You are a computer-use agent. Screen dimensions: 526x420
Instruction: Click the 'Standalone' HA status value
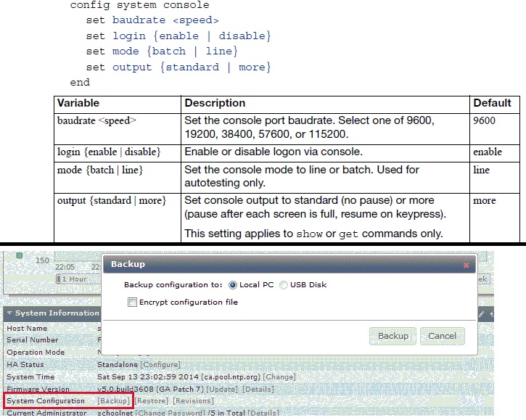point(118,365)
